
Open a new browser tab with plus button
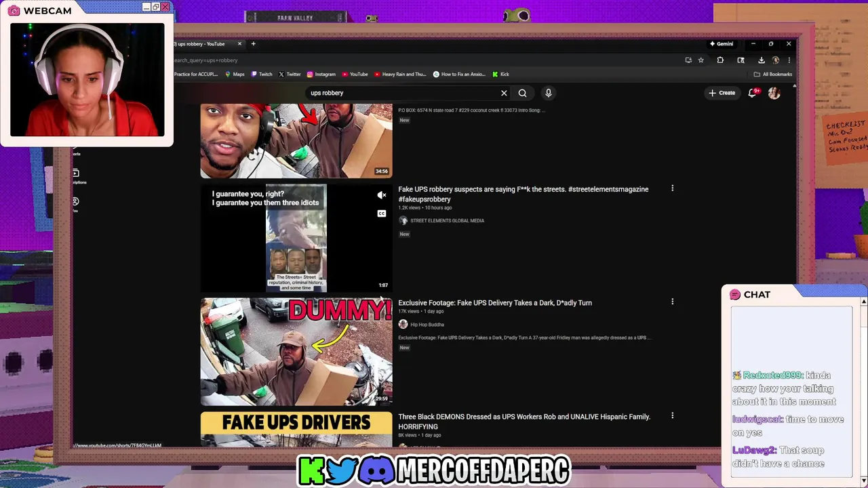click(x=253, y=44)
